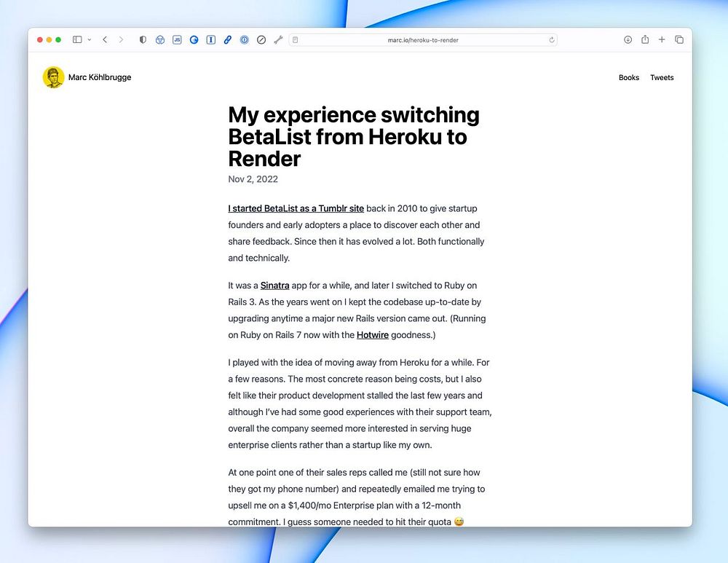Toggle the Safari sidebar button
Viewport: 728px width, 563px height.
[x=77, y=40]
